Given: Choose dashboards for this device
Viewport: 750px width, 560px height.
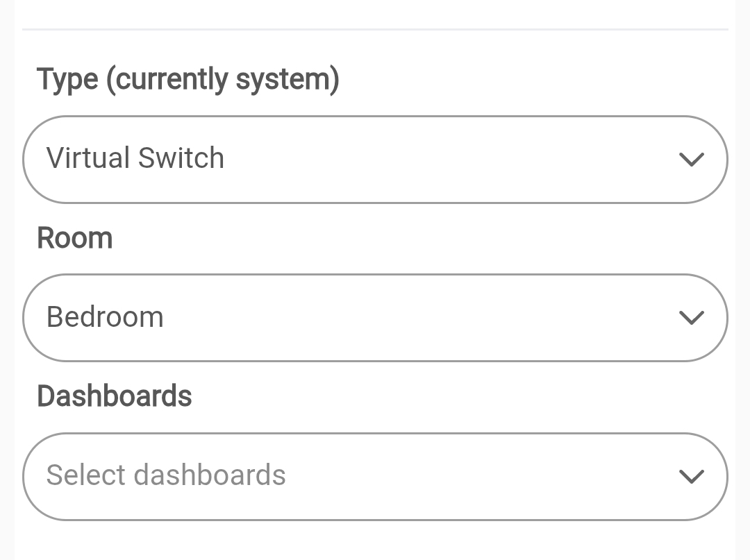Looking at the screenshot, I should [375, 477].
